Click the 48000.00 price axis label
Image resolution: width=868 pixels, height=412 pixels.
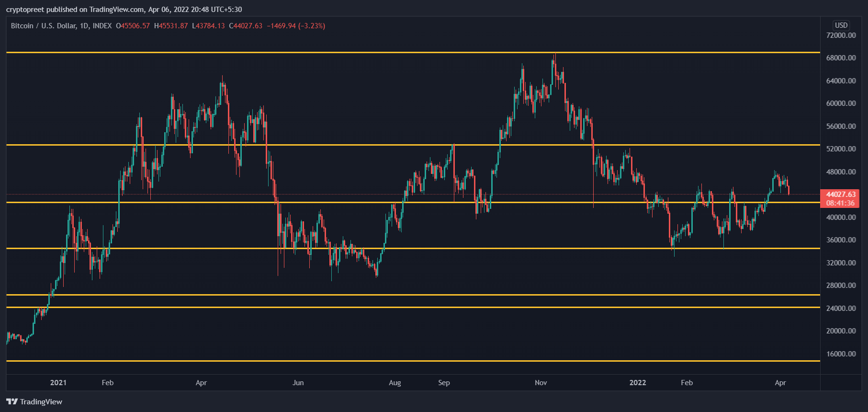(x=841, y=172)
